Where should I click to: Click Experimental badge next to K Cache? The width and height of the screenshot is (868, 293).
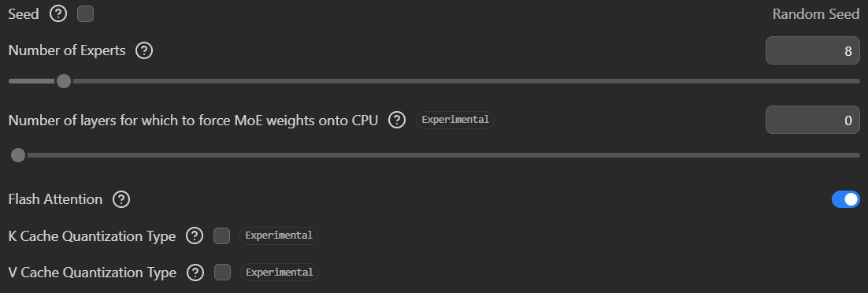pos(279,236)
